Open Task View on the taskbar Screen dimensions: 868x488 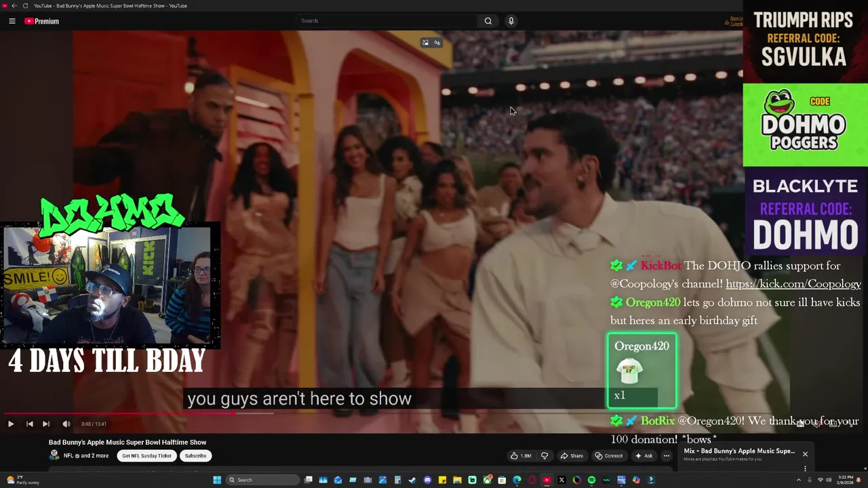coord(309,480)
